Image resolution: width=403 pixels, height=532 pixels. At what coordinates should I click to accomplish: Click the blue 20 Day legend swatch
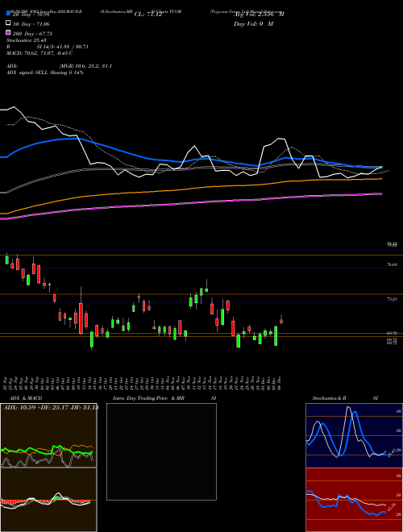(x=9, y=13)
